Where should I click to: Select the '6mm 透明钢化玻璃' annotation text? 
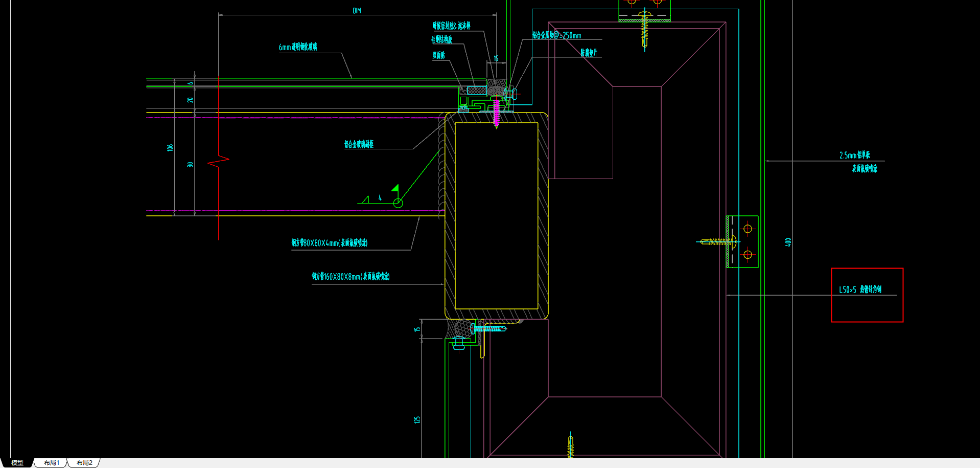[298, 47]
